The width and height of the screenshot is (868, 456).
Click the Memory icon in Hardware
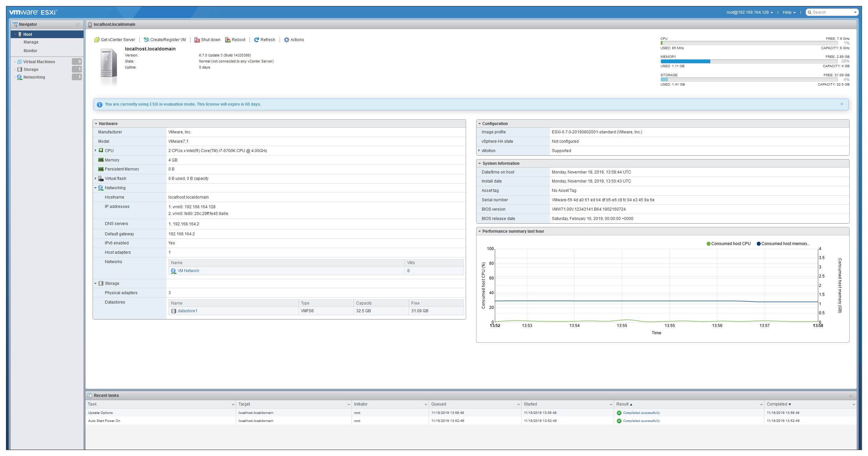point(101,160)
